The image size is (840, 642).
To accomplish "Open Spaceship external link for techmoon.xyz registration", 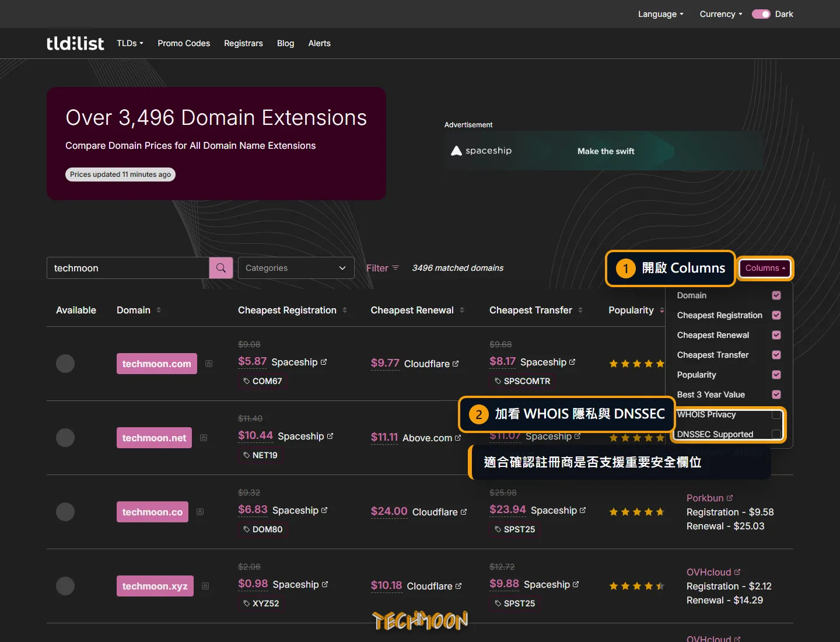I will [300, 584].
